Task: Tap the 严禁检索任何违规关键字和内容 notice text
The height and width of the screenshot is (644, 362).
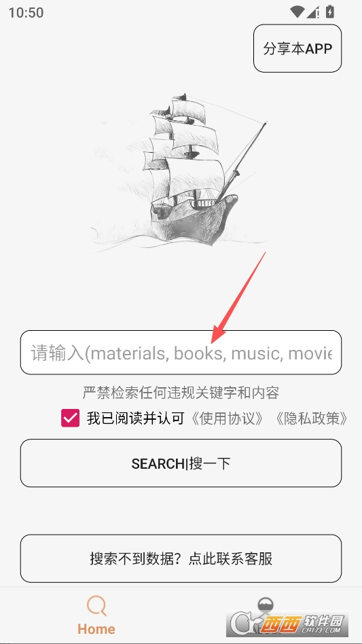Action: (x=181, y=393)
